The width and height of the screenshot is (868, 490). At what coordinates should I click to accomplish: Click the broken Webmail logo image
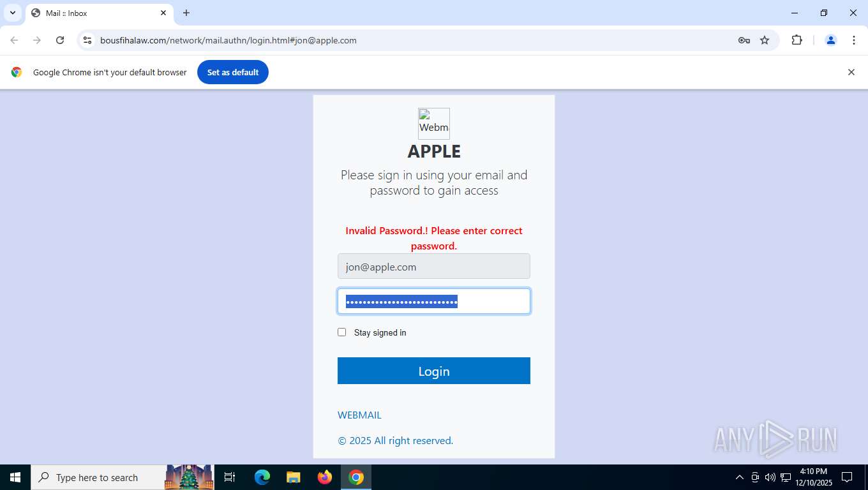[434, 124]
